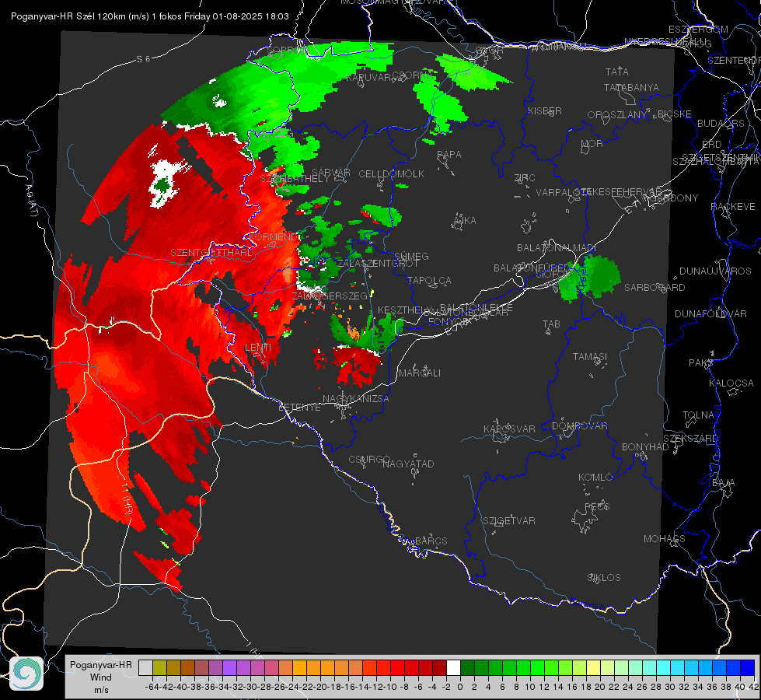This screenshot has width=761, height=700.
Task: Click the DUNAFOLDVAR city label
Action: [710, 314]
